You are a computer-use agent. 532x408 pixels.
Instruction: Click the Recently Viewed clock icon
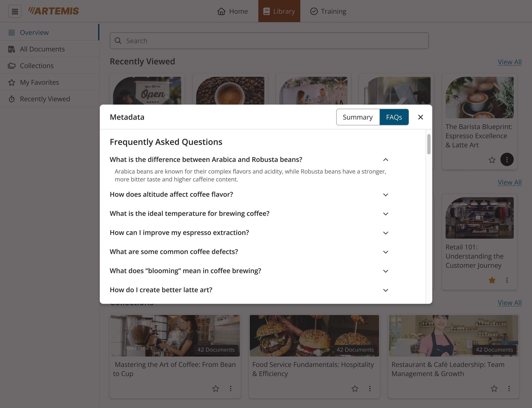tap(12, 99)
